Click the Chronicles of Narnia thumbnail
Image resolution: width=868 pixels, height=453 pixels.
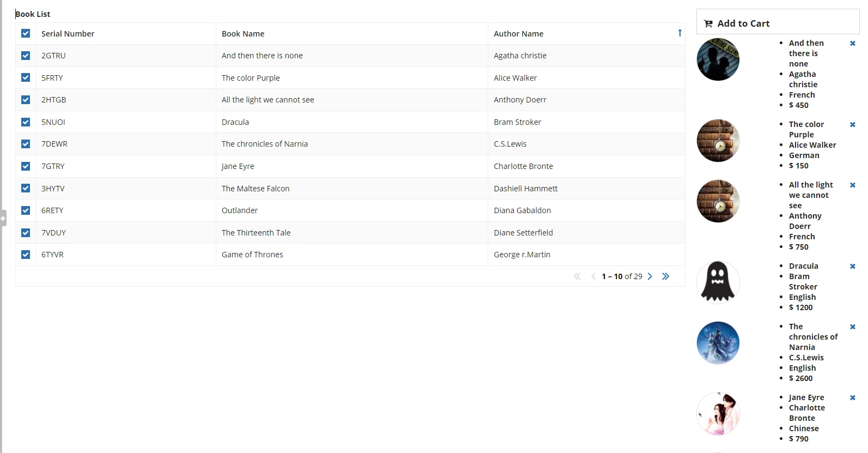coord(718,343)
